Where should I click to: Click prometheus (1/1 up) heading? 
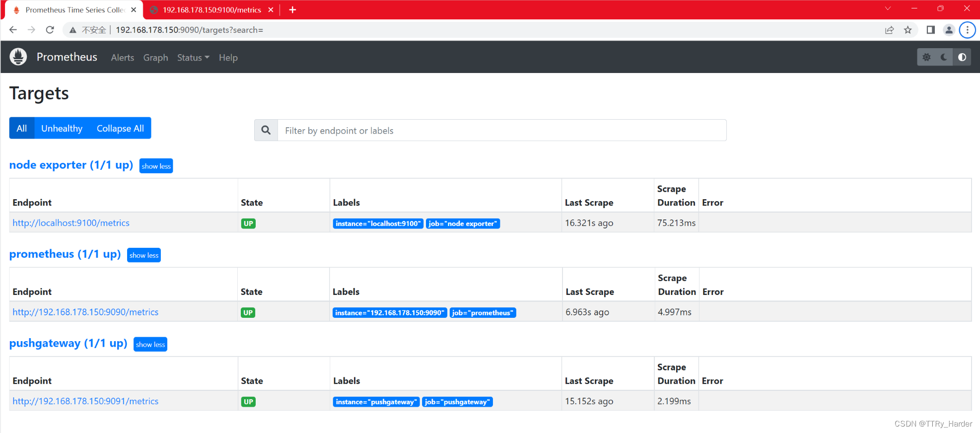(x=65, y=254)
